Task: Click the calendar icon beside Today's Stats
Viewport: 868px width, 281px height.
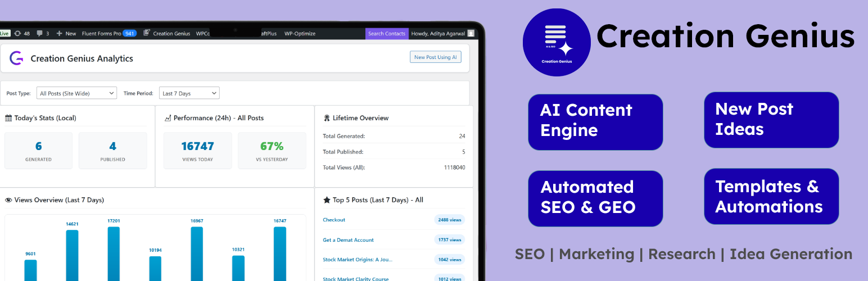Action: [8, 118]
